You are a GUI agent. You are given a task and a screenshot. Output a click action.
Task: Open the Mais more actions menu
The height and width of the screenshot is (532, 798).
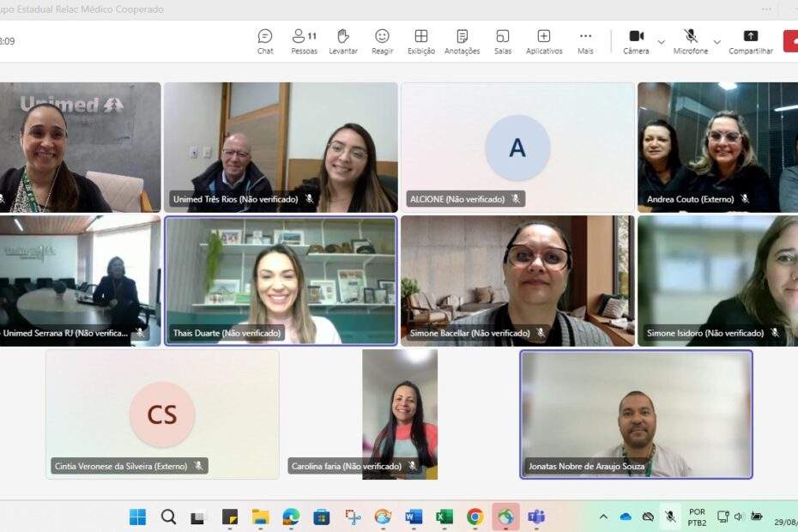pos(585,40)
